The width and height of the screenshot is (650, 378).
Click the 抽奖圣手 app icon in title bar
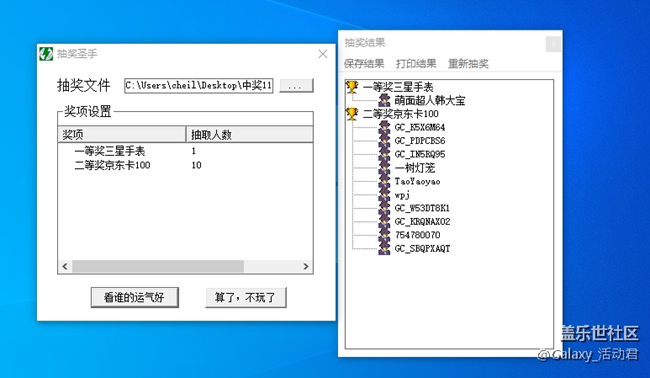tap(46, 54)
